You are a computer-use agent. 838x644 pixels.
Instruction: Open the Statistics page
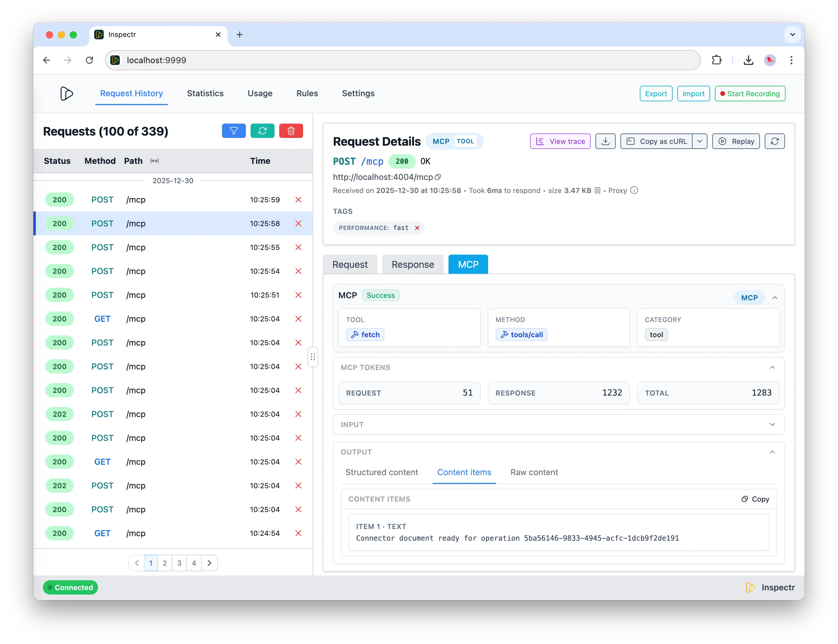pos(205,93)
